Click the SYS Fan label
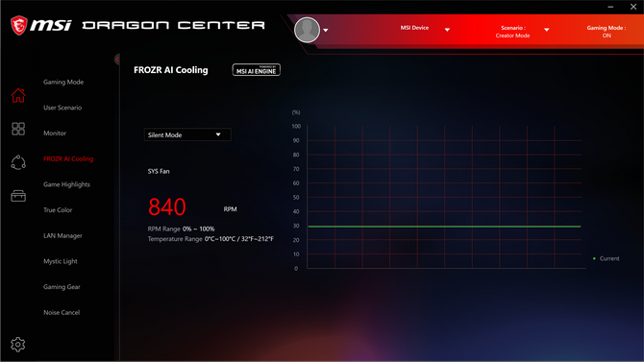 pos(159,171)
